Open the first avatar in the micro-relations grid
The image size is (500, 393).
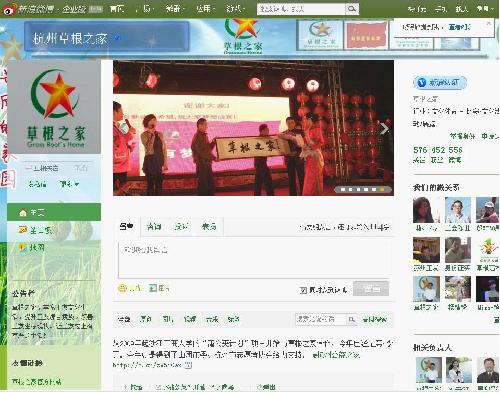(x=426, y=210)
